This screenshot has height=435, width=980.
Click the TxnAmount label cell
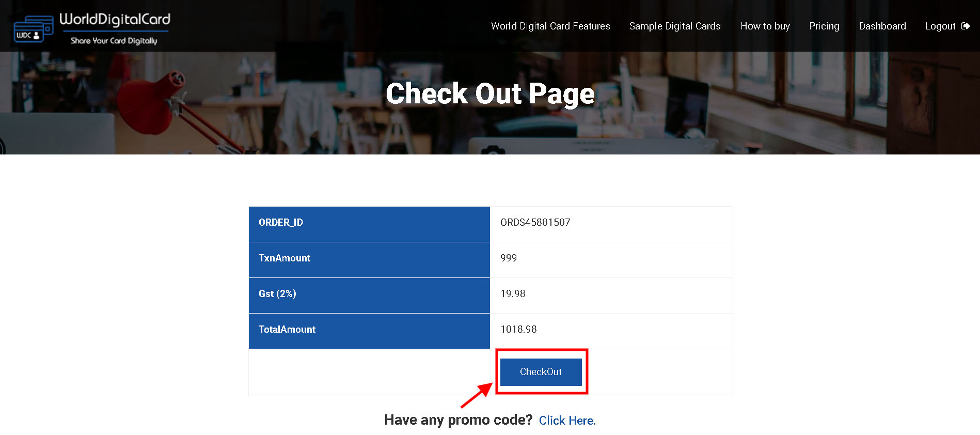tap(369, 260)
